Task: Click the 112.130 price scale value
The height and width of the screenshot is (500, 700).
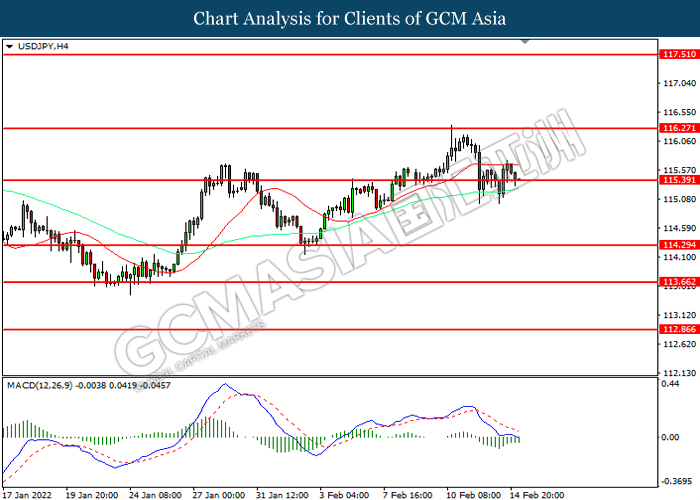Action: tap(679, 373)
